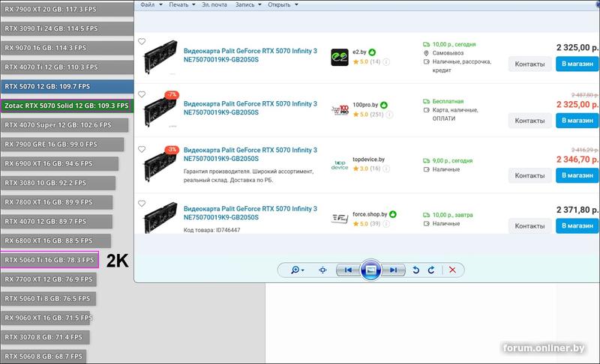Click В магазин button for 100pro.by offer

577,121
